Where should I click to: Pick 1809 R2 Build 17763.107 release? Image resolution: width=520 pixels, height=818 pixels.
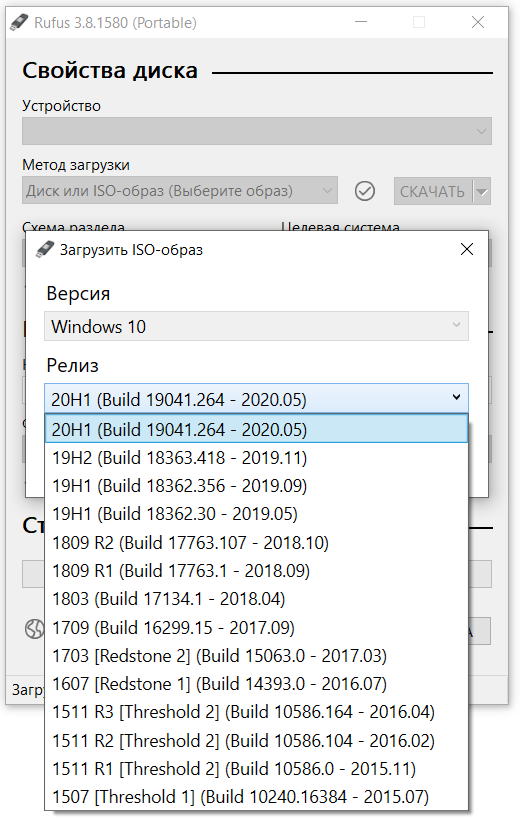pos(256,543)
